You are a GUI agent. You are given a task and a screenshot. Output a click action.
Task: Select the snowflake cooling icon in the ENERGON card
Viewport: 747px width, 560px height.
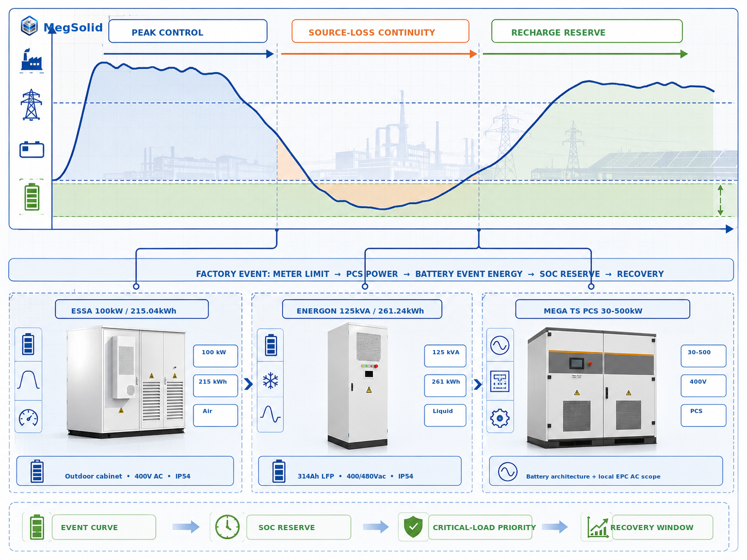tap(270, 381)
